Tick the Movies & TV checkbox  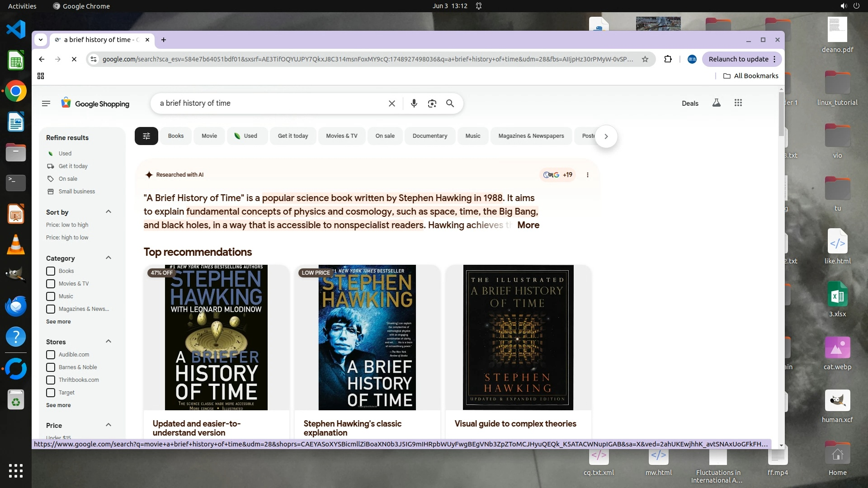tap(51, 284)
